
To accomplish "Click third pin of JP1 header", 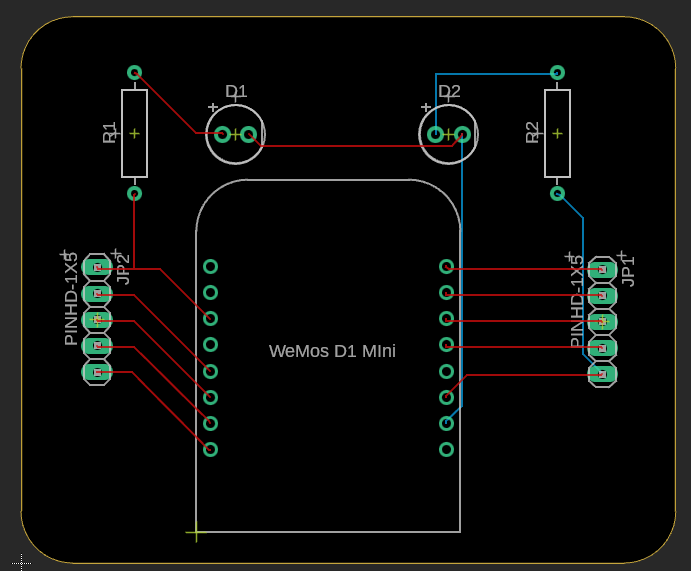I will click(x=603, y=322).
